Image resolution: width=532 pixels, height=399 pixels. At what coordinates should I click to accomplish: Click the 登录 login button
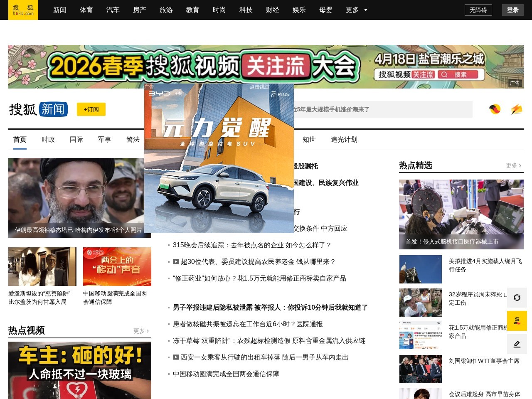click(512, 10)
